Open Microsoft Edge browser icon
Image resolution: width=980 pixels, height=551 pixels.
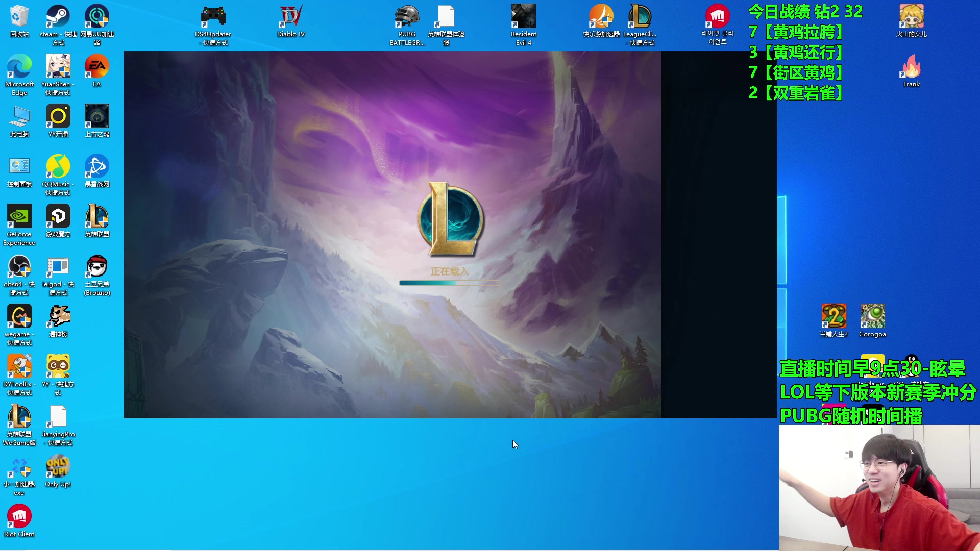point(19,74)
